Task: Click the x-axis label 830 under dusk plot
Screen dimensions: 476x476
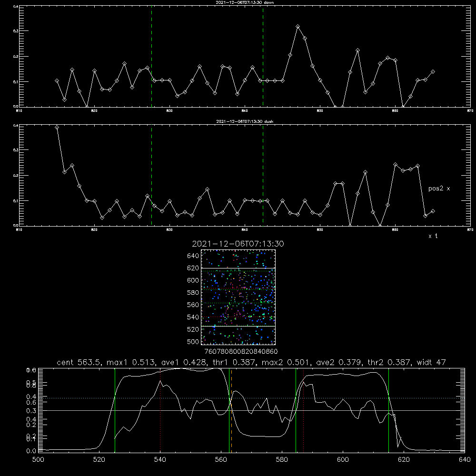Action: point(169,230)
